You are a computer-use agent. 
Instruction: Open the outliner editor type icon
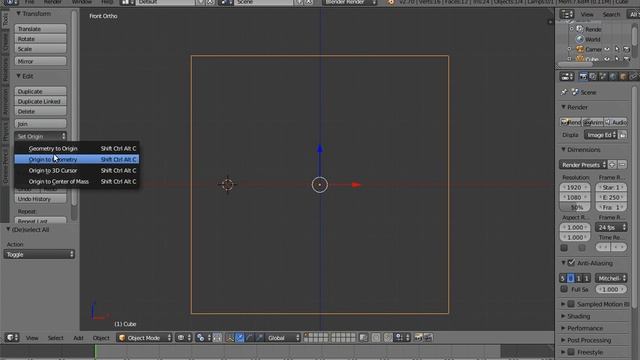pos(567,14)
